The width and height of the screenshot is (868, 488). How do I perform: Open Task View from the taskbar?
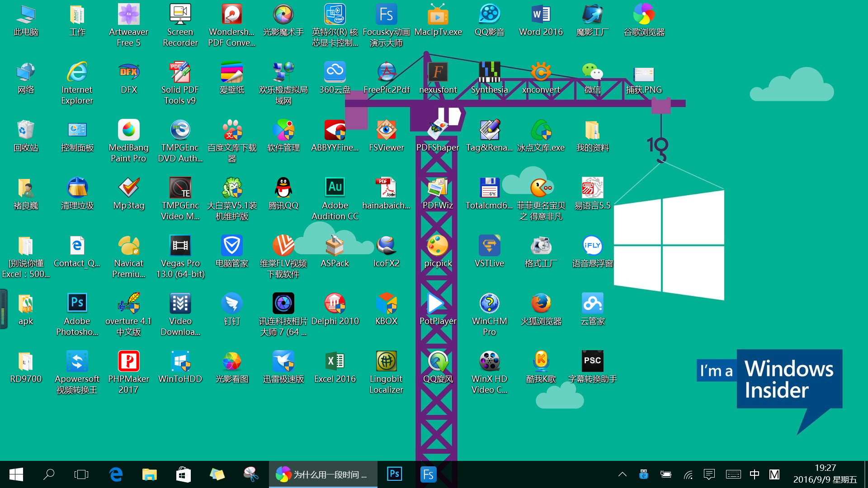81,474
